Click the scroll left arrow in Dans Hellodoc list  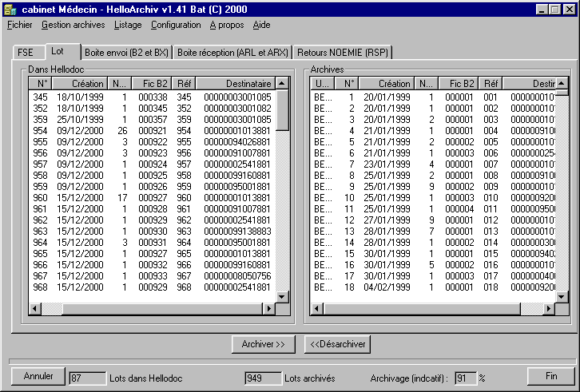(x=35, y=308)
